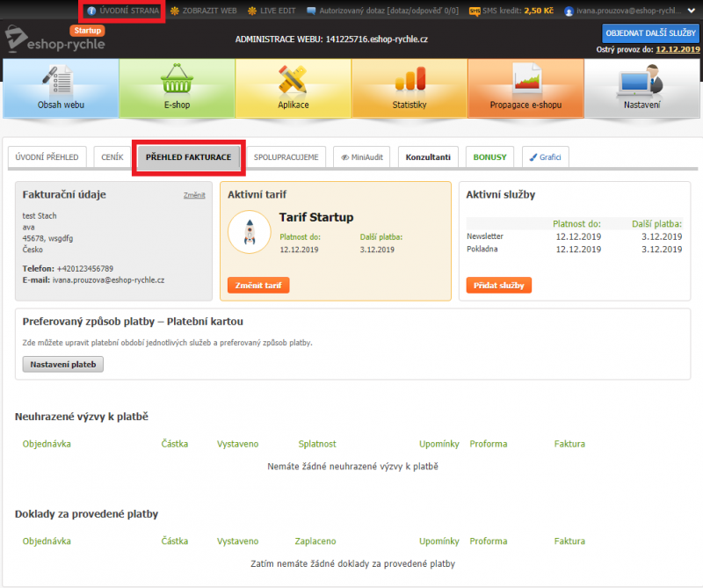Select the PŘEHLED FAKTURACE tab
703x588 pixels.
(188, 157)
